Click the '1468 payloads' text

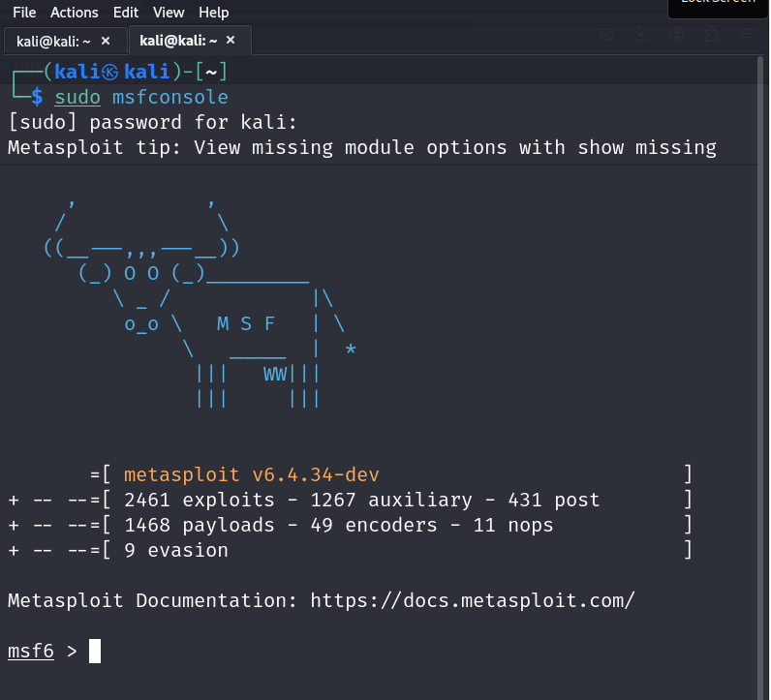(200, 525)
